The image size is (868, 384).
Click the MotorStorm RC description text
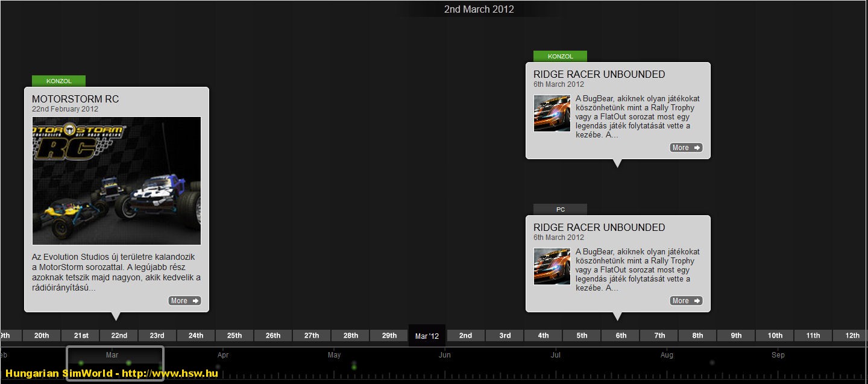click(116, 272)
